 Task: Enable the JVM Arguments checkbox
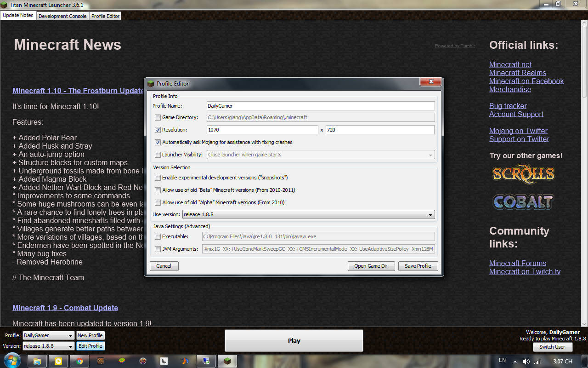coord(158,249)
